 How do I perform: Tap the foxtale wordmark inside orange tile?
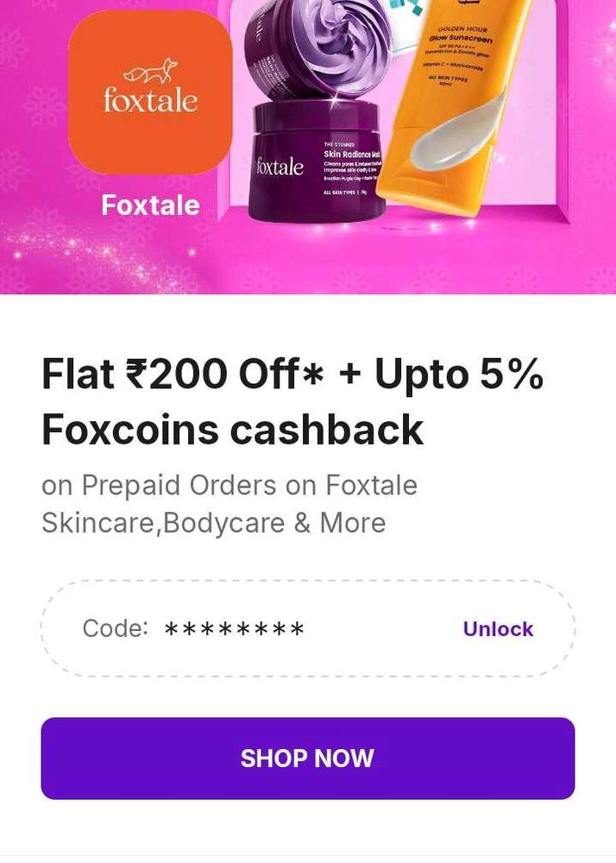click(151, 101)
